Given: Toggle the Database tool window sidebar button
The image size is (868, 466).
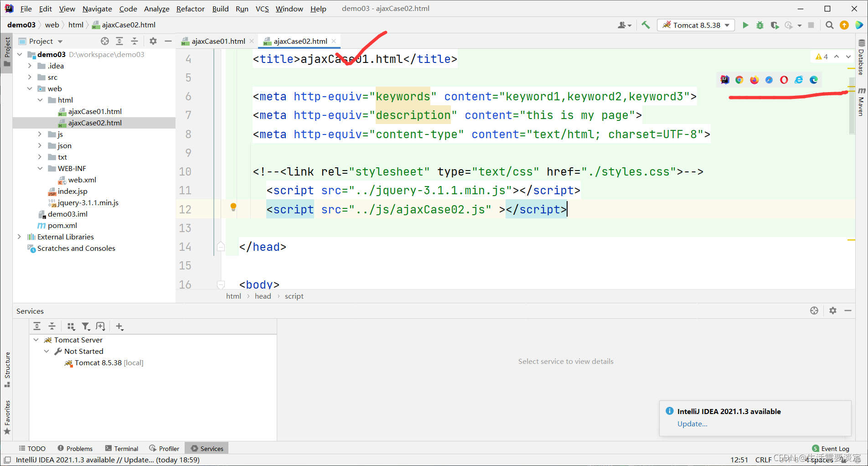Looking at the screenshot, I should [861, 57].
